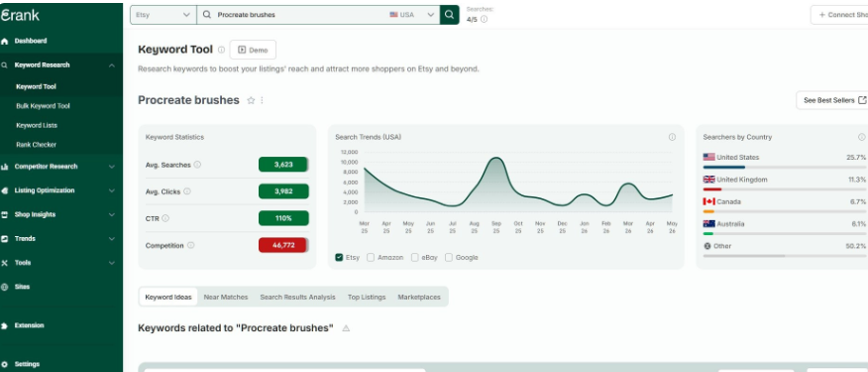Click the Tools wrench icon
Screen dimensions: 868x372
5,263
